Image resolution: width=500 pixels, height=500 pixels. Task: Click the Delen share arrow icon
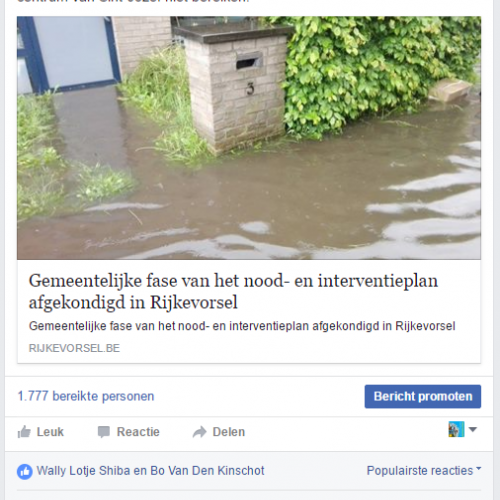tap(200, 432)
